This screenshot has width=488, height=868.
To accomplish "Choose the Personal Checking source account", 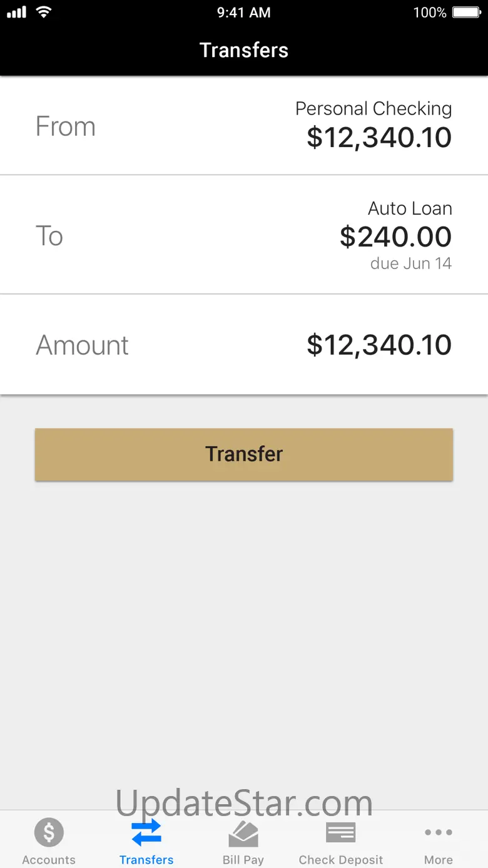I will [374, 109].
